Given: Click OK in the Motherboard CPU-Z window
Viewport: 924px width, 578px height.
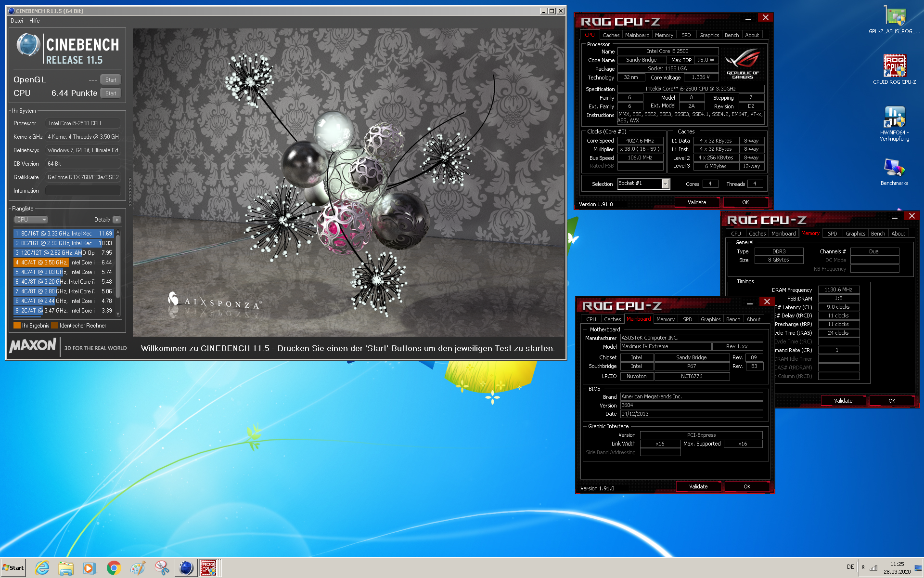Looking at the screenshot, I should tap(747, 486).
